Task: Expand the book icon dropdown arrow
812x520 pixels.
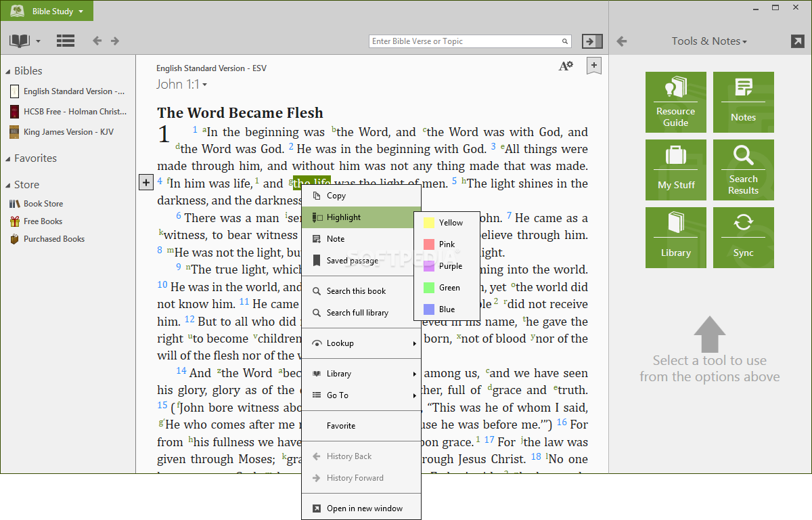Action: pyautogui.click(x=39, y=41)
